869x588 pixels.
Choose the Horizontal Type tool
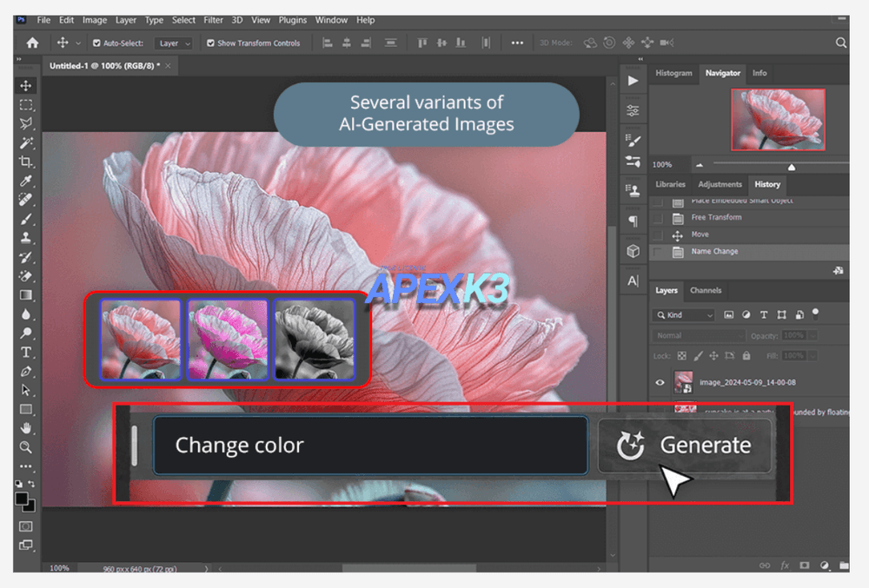click(25, 352)
